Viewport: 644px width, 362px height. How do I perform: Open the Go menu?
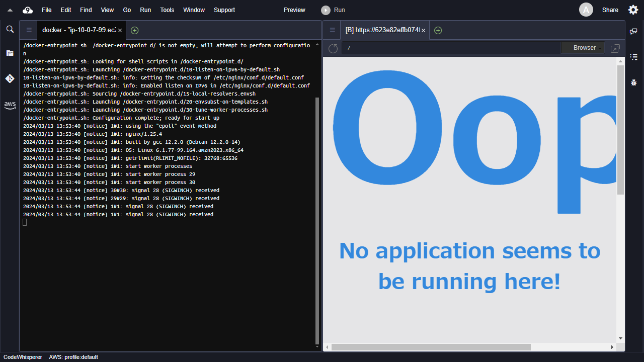pyautogui.click(x=127, y=10)
